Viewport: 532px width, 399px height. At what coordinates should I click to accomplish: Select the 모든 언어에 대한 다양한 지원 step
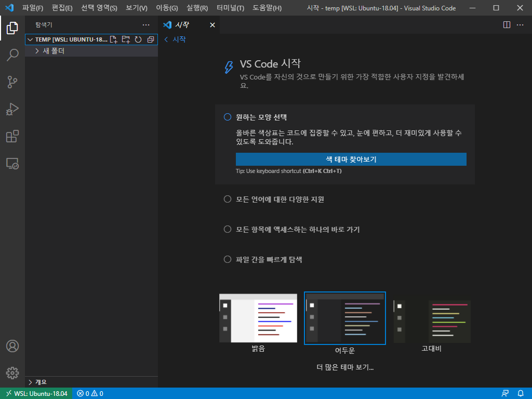coord(280,199)
